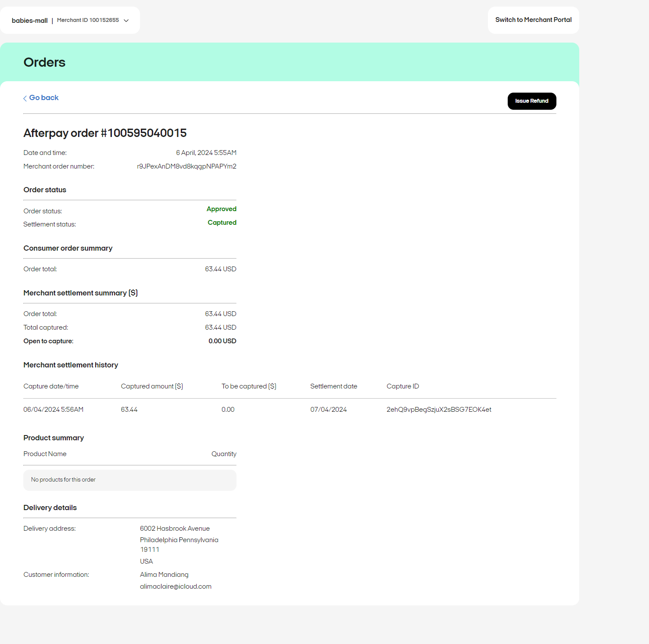649x644 pixels.
Task: Click the Total captured 63.44 USD value
Action: (221, 327)
